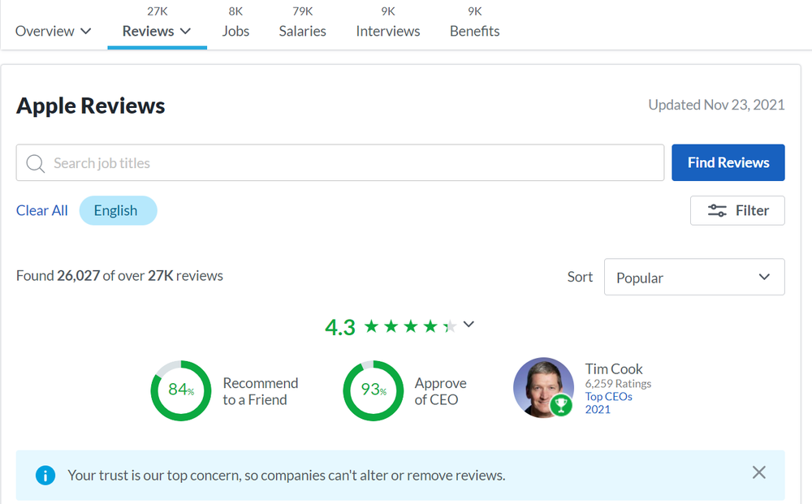Click the Approve of CEO label
Screen dimensions: 812x504
(441, 391)
